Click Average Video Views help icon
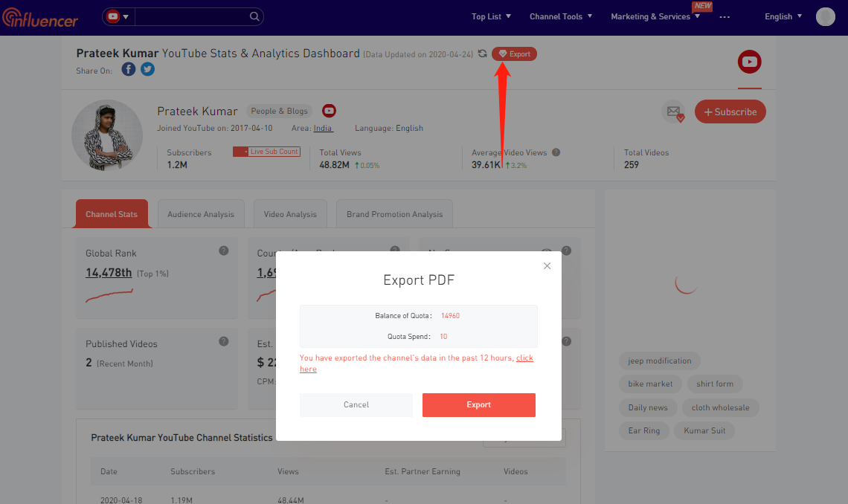The height and width of the screenshot is (504, 848). pyautogui.click(x=556, y=152)
